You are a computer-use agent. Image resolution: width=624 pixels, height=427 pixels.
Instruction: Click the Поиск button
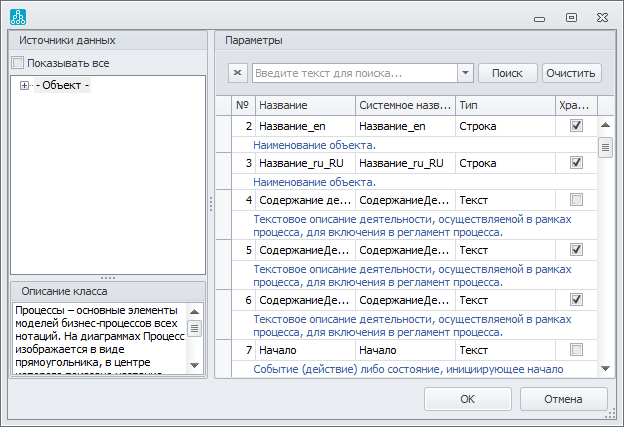pyautogui.click(x=507, y=73)
